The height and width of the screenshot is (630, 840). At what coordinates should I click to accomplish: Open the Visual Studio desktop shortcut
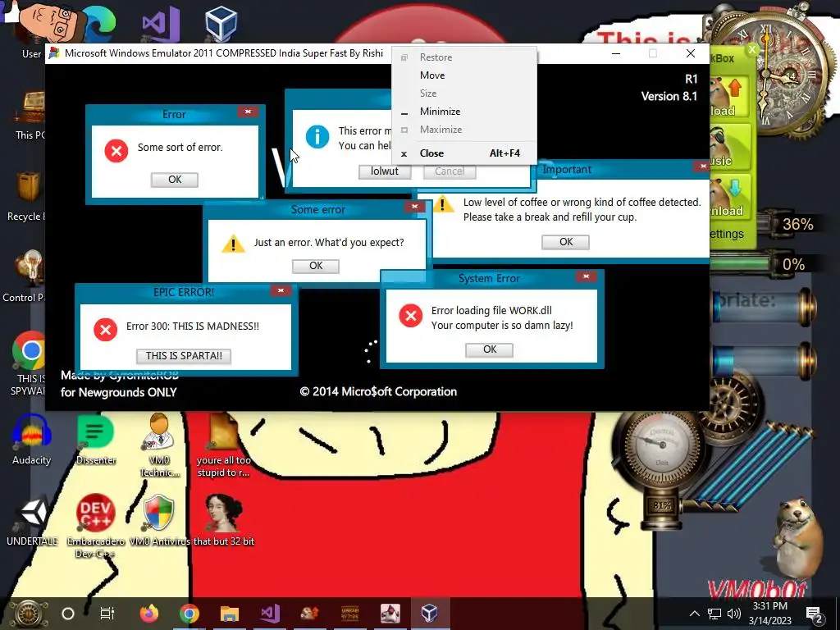pos(161,25)
